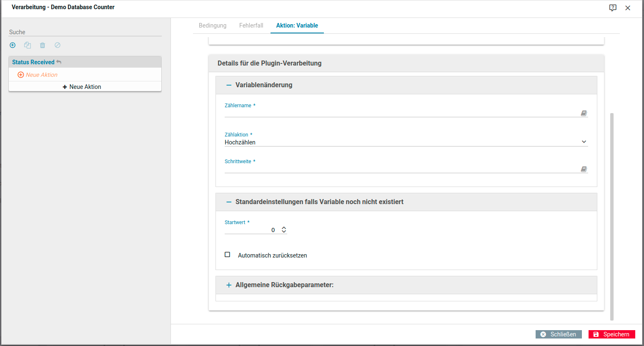644x346 pixels.
Task: Click reply arrow icon beside Status Received
Action: pos(59,62)
